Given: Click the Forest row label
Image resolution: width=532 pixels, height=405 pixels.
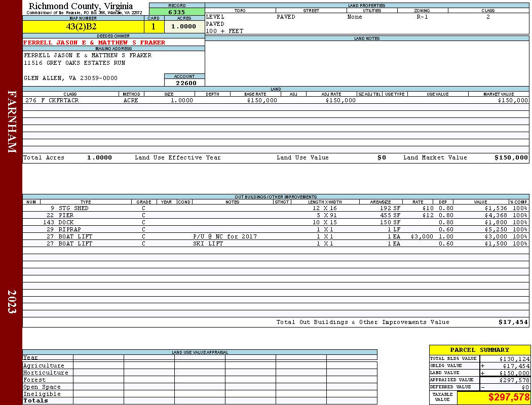Looking at the screenshot, I should (34, 380).
